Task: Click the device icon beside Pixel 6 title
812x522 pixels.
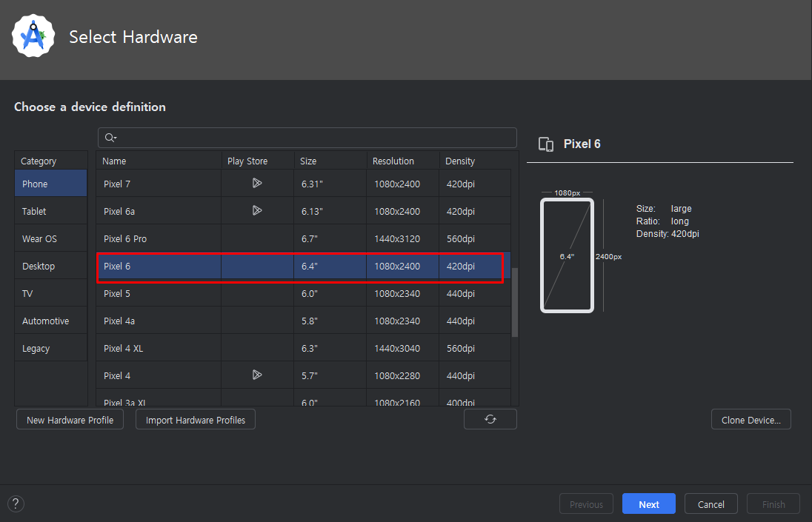Action: click(x=546, y=144)
